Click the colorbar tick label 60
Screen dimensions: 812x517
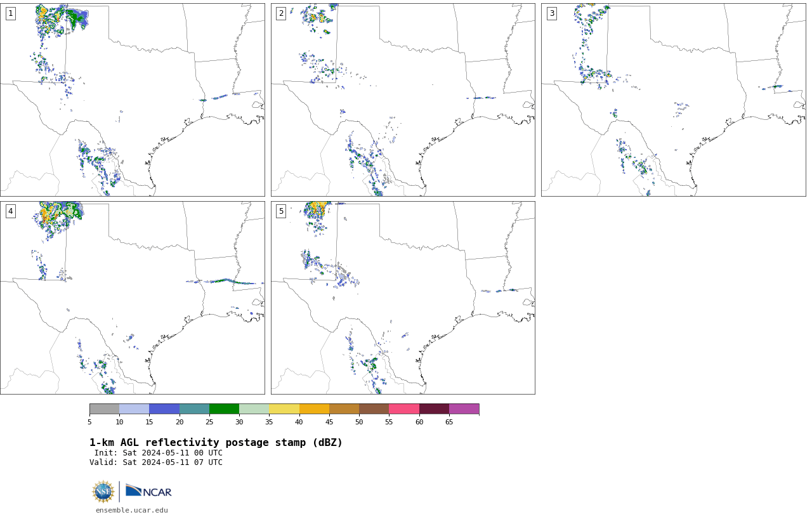[x=419, y=422]
